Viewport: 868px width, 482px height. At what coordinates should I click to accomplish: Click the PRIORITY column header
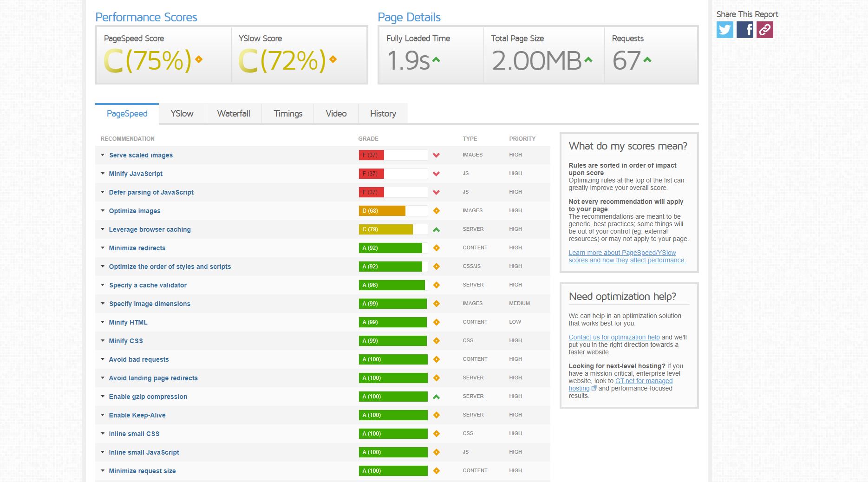[x=522, y=139]
